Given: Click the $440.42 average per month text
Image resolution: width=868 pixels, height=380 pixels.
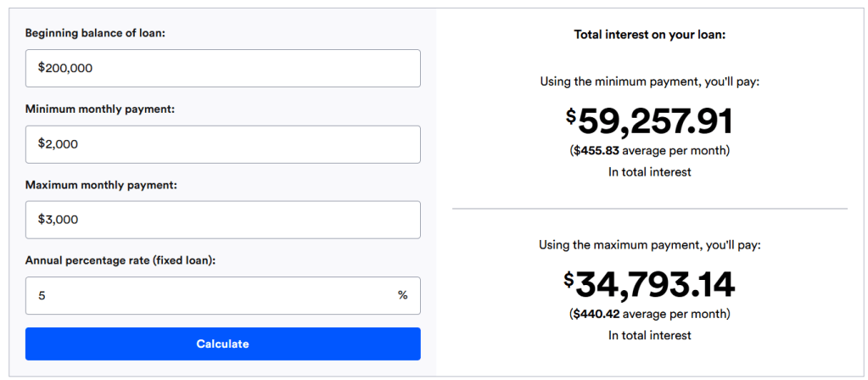Looking at the screenshot, I should coord(649,314).
